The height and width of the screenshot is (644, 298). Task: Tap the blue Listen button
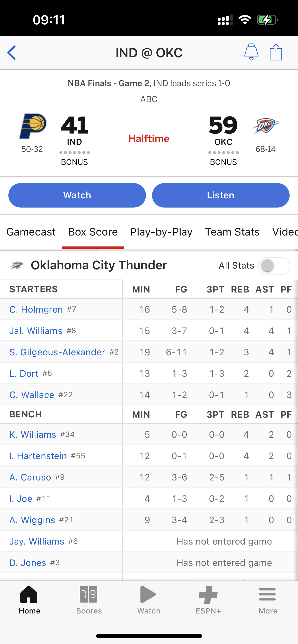[x=221, y=195]
